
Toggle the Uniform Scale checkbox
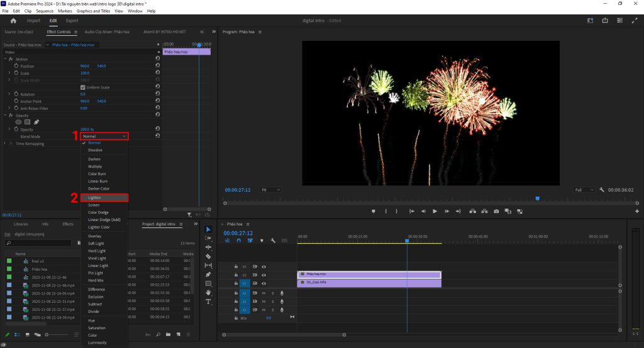(x=83, y=87)
